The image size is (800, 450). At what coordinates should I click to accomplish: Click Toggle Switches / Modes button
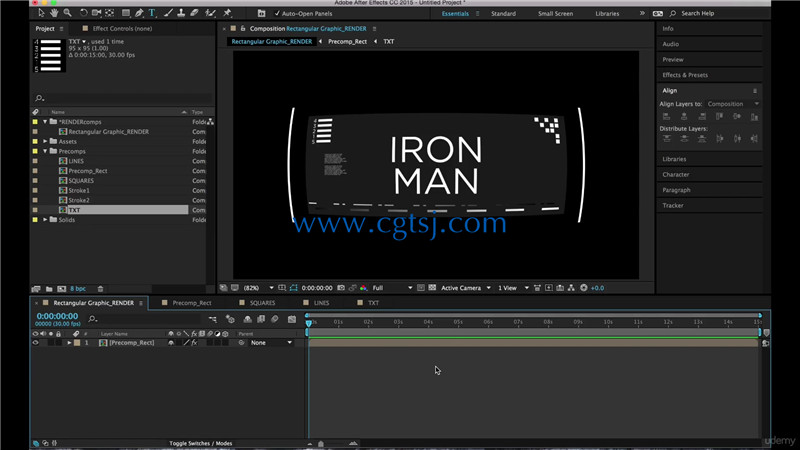(x=201, y=443)
